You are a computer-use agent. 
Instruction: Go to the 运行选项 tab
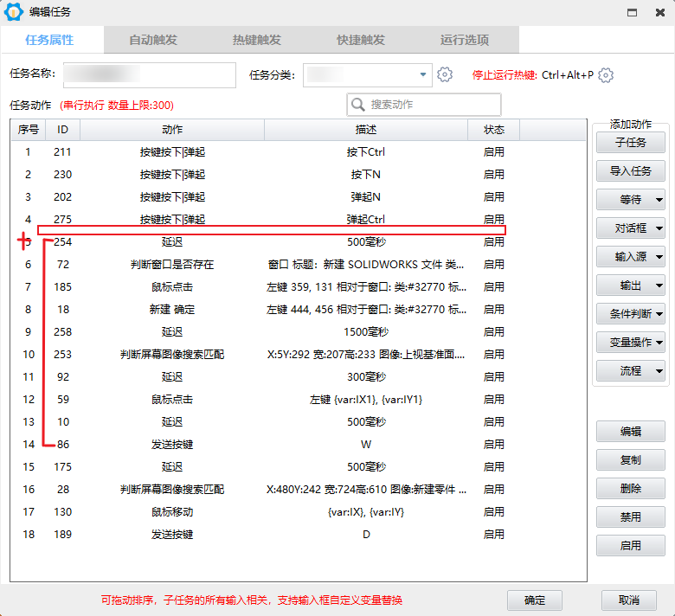465,40
